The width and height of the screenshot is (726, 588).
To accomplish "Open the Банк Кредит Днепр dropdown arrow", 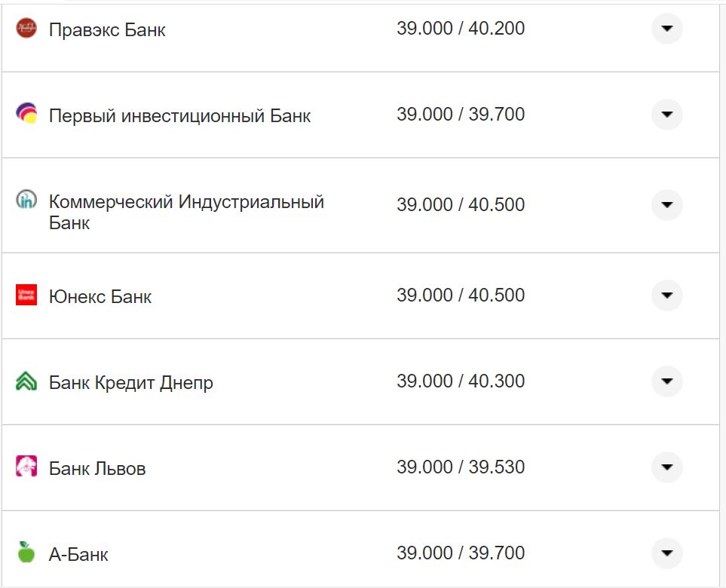I will 666,381.
